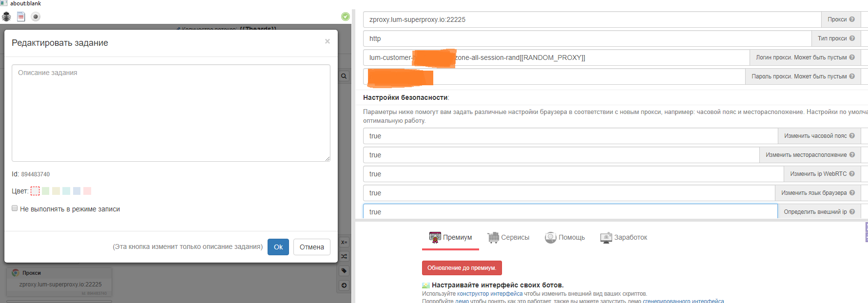Follow the сгенерированного интерфейса link
The width and height of the screenshot is (868, 303).
tap(683, 301)
